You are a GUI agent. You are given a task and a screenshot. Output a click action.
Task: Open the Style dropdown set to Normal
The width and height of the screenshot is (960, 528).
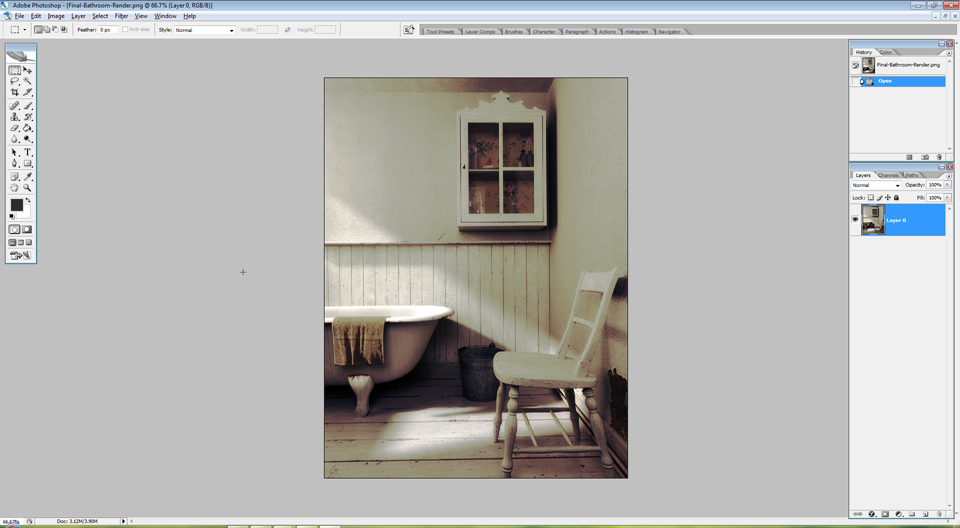point(204,29)
